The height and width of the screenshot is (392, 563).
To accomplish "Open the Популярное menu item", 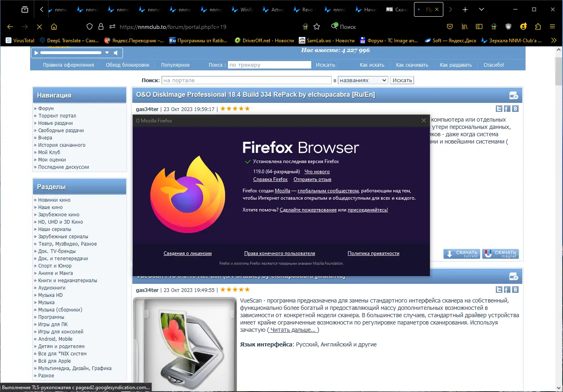I will click(175, 65).
